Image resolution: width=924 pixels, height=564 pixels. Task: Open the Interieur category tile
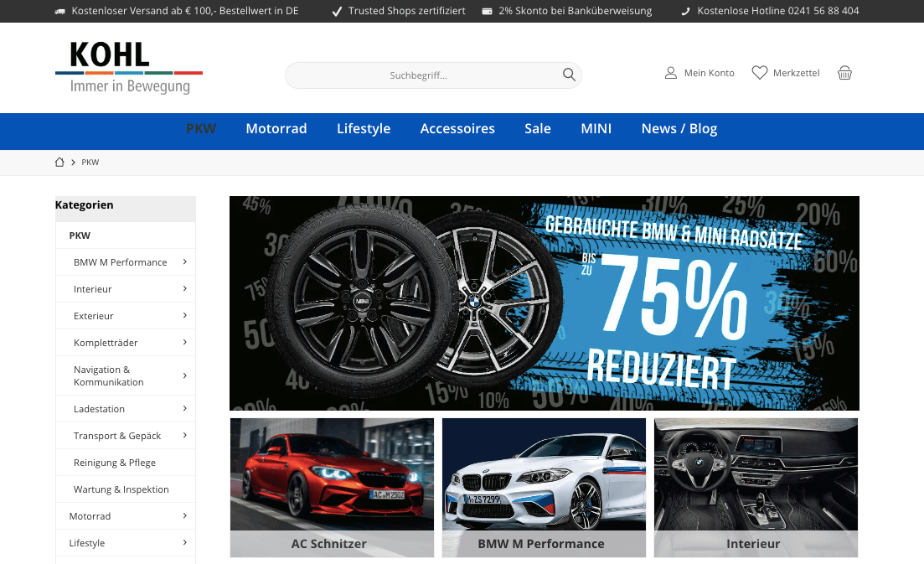(756, 488)
